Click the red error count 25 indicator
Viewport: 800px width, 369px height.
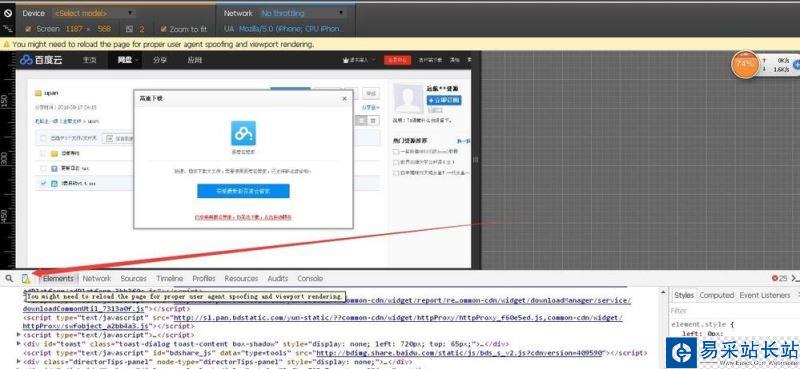pos(779,278)
